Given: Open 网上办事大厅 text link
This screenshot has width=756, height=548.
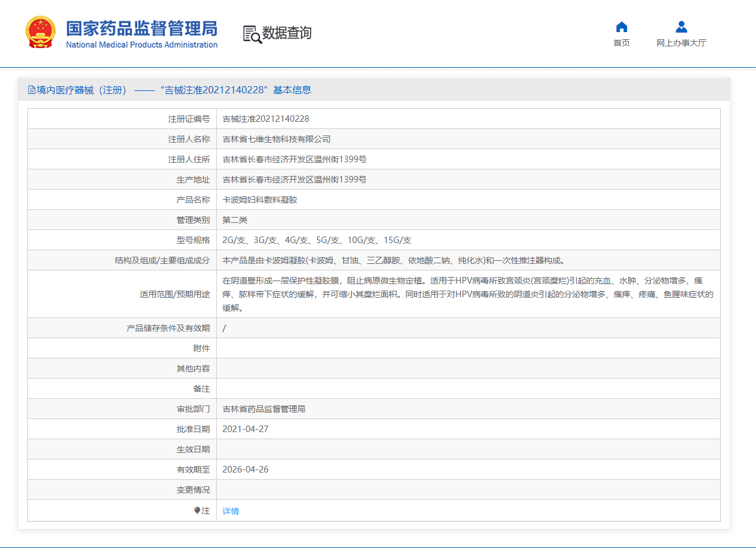Looking at the screenshot, I should tap(681, 43).
